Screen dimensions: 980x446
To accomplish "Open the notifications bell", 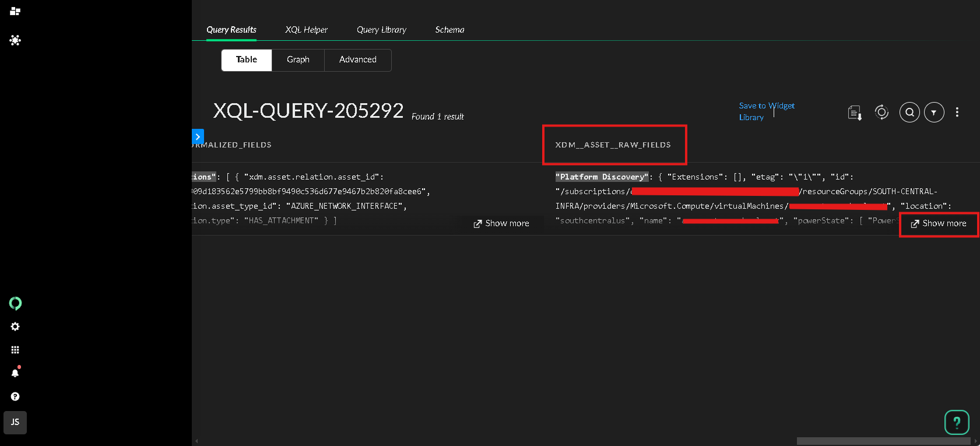I will [15, 373].
